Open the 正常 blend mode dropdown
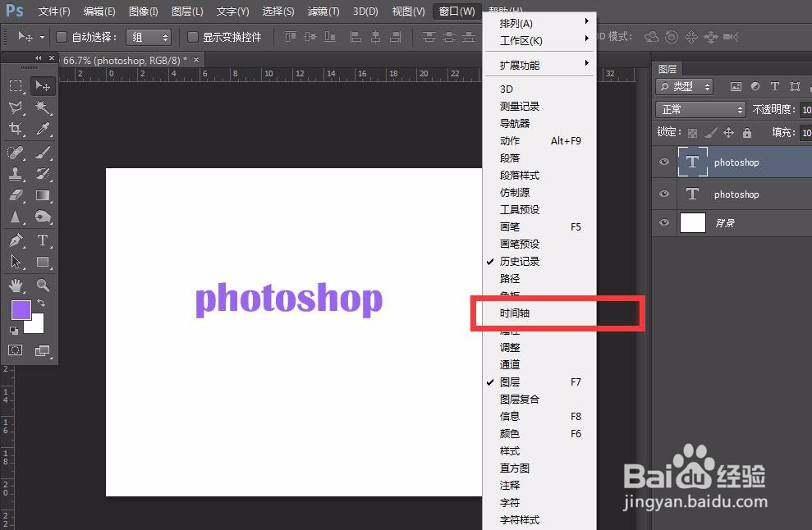The height and width of the screenshot is (530, 812). click(x=700, y=110)
